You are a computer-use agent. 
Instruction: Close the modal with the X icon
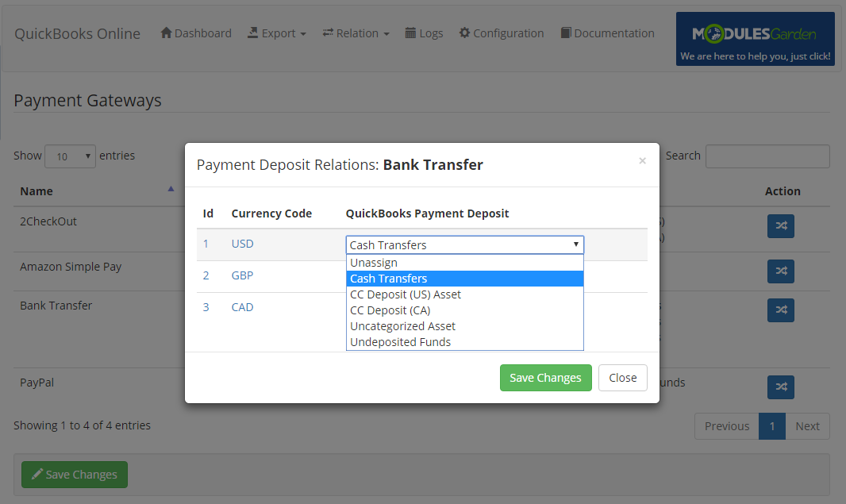(642, 161)
